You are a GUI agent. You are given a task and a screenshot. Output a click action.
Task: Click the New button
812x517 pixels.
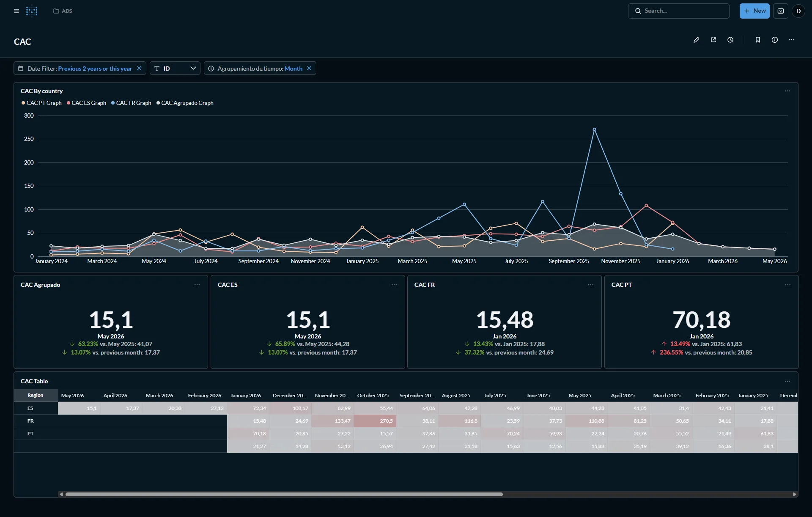coord(754,11)
